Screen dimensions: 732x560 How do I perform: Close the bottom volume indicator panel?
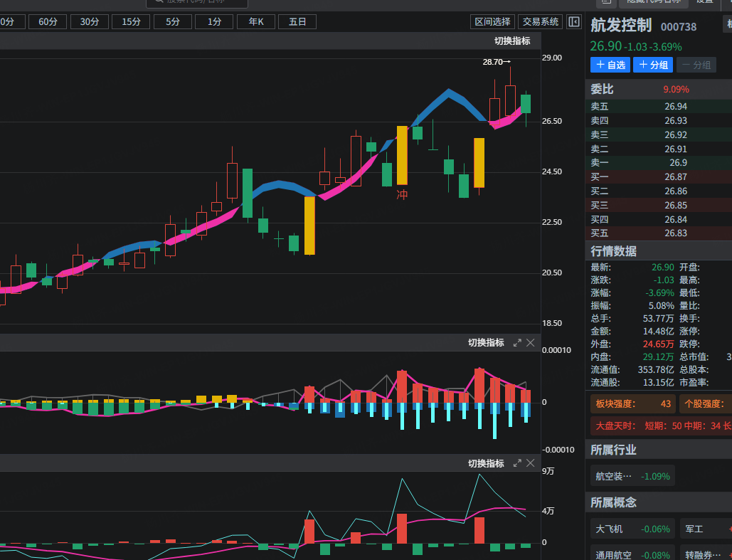[531, 464]
